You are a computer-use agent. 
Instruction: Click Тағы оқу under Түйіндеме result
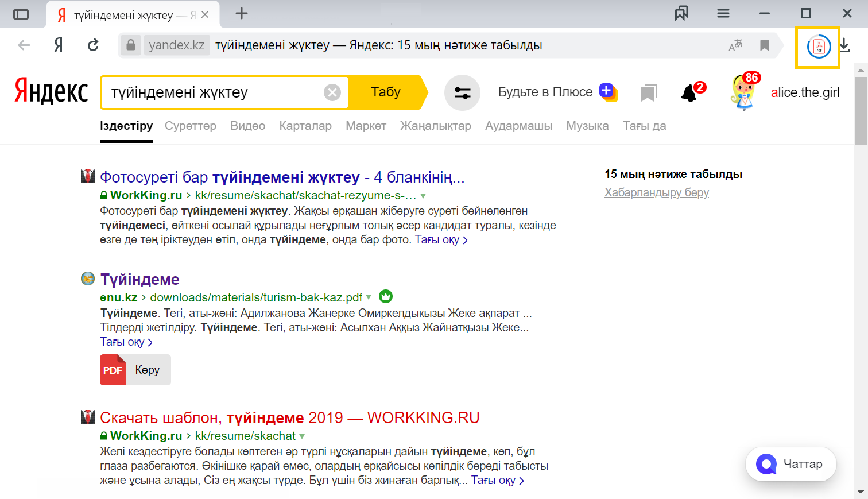coord(126,342)
